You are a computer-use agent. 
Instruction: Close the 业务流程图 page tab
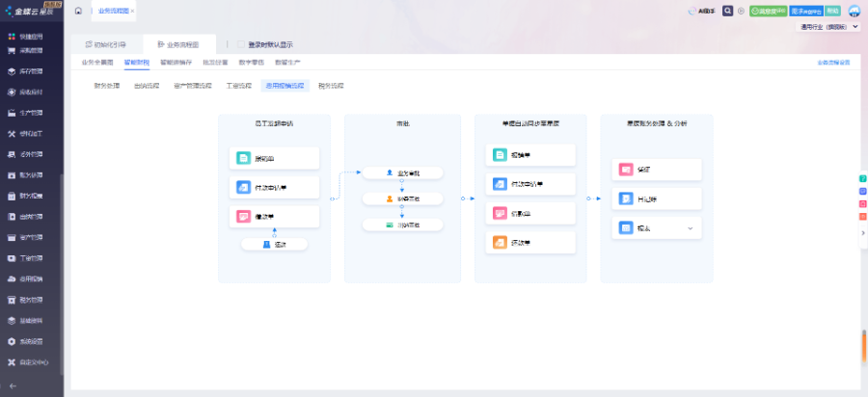coord(132,11)
